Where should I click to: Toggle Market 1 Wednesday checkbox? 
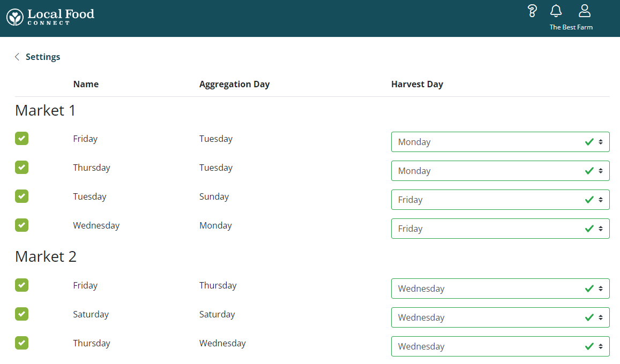pos(21,225)
